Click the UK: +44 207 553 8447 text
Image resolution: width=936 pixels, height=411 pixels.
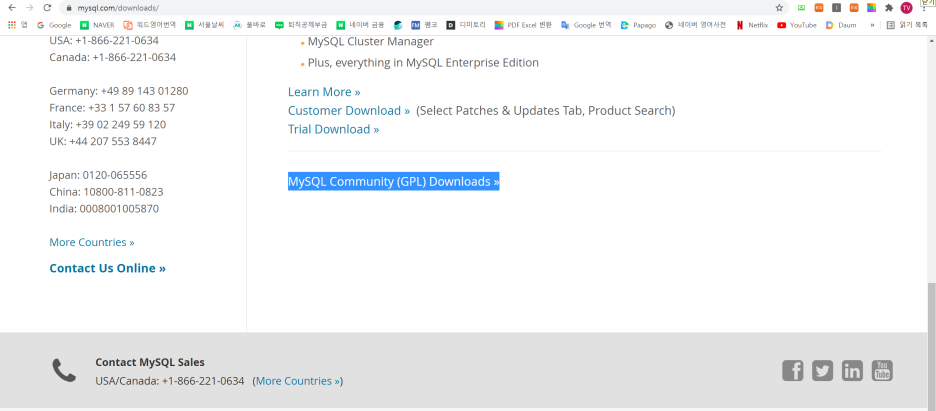pyautogui.click(x=103, y=141)
